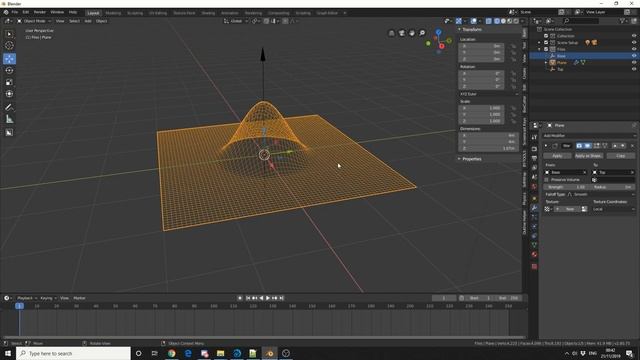Screen dimensions: 640x360
Task: Open the Physics properties tab icon
Action: [534, 227]
